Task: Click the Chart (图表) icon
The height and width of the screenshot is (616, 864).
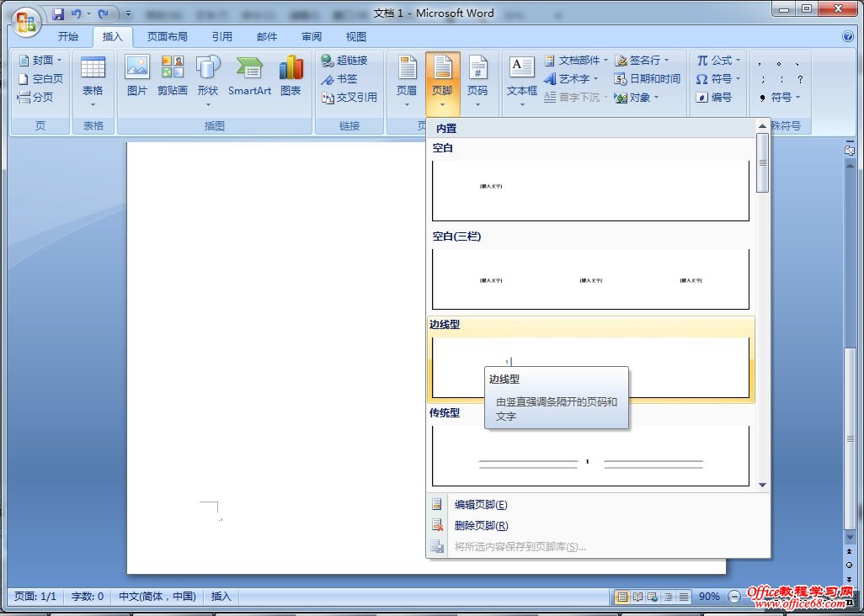Action: pyautogui.click(x=291, y=75)
